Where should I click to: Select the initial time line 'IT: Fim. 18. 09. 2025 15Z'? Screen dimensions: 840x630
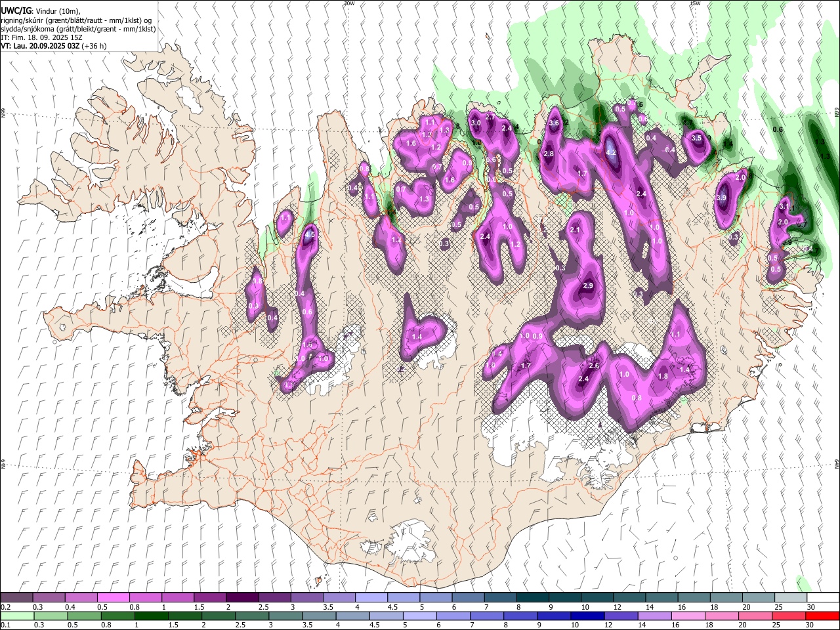(x=42, y=37)
